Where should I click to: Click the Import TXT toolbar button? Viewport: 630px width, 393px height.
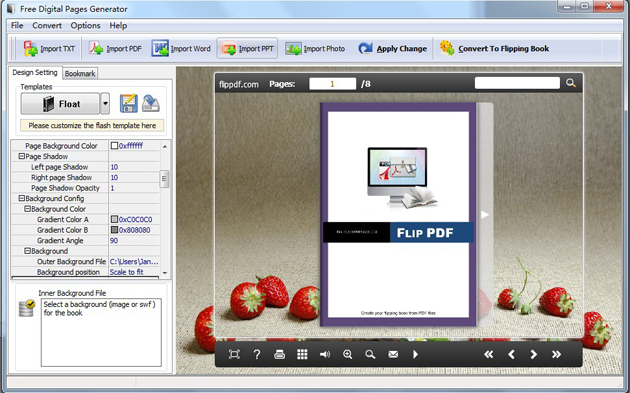pyautogui.click(x=49, y=49)
